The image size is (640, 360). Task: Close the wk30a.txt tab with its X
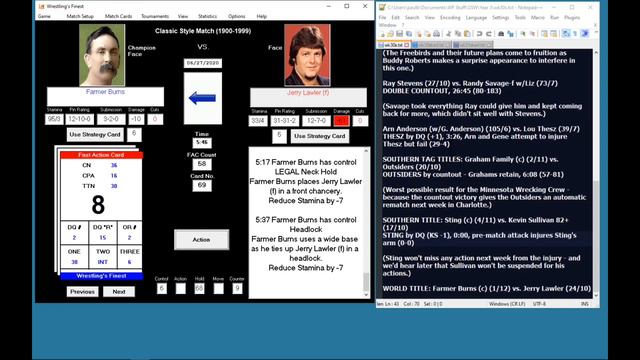pyautogui.click(x=407, y=44)
